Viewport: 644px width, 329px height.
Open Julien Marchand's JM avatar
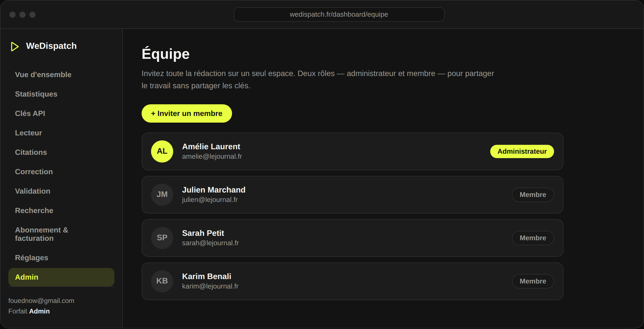pyautogui.click(x=162, y=194)
